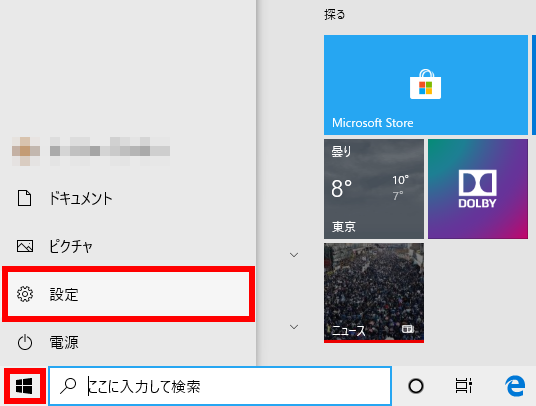The height and width of the screenshot is (406, 536).
Task: Click the 探る group heading
Action: point(335,14)
